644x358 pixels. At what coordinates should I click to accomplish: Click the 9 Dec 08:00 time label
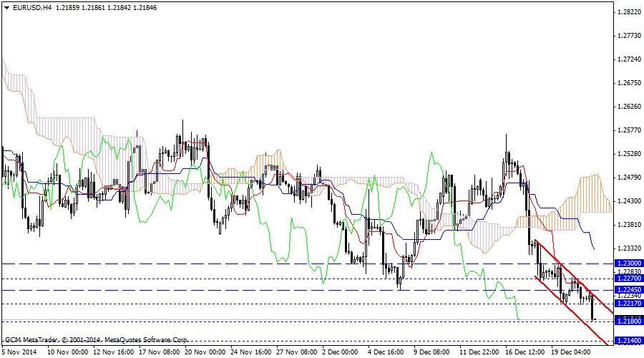click(x=431, y=352)
